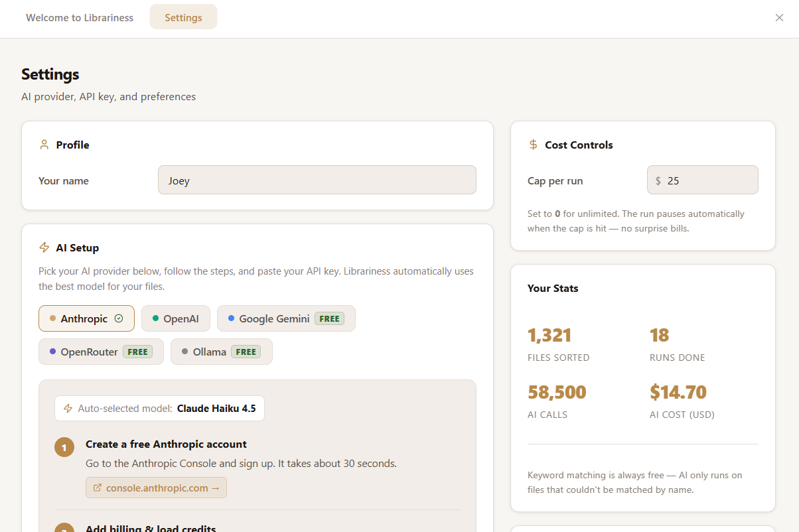Open the console.anthropic.com link

156,488
